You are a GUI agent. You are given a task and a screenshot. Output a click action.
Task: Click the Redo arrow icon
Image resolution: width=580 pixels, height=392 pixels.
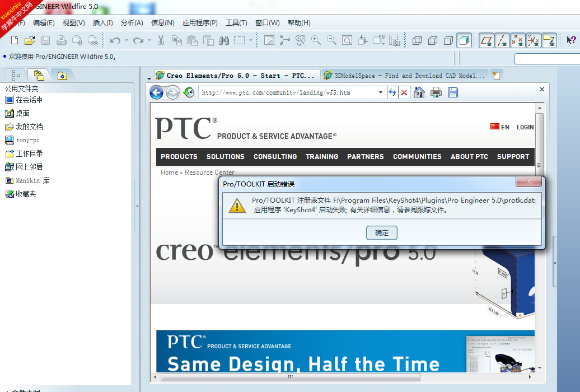click(x=138, y=40)
